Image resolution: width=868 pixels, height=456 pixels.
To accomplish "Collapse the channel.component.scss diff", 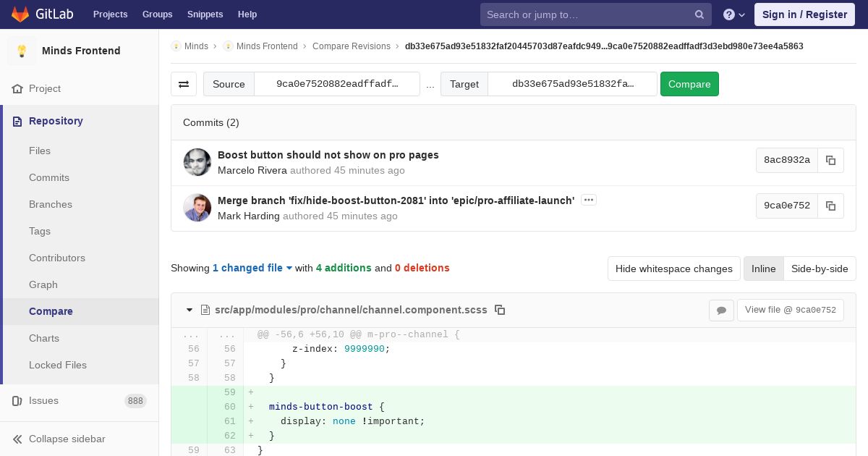I will click(190, 310).
